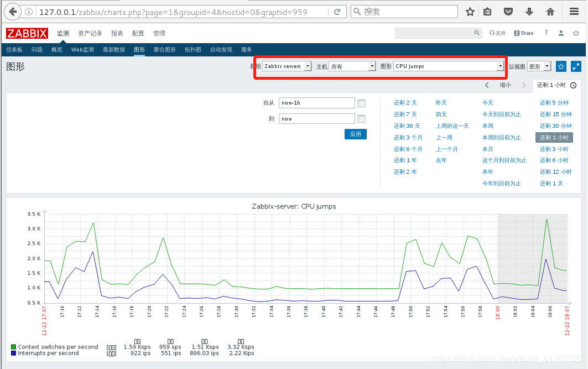Click green Context switches legend swatch
The height and width of the screenshot is (369, 588).
click(13, 347)
